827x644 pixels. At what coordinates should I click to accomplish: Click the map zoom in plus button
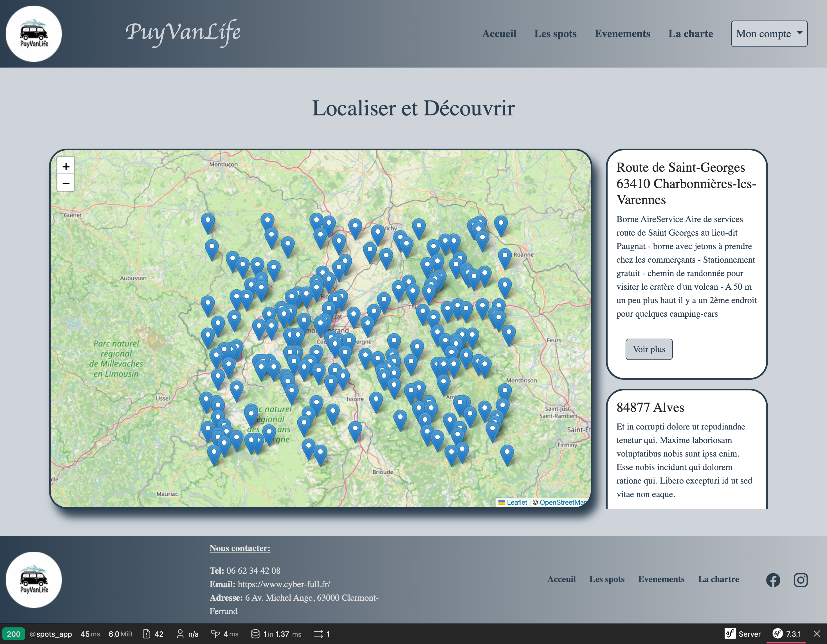click(x=66, y=166)
